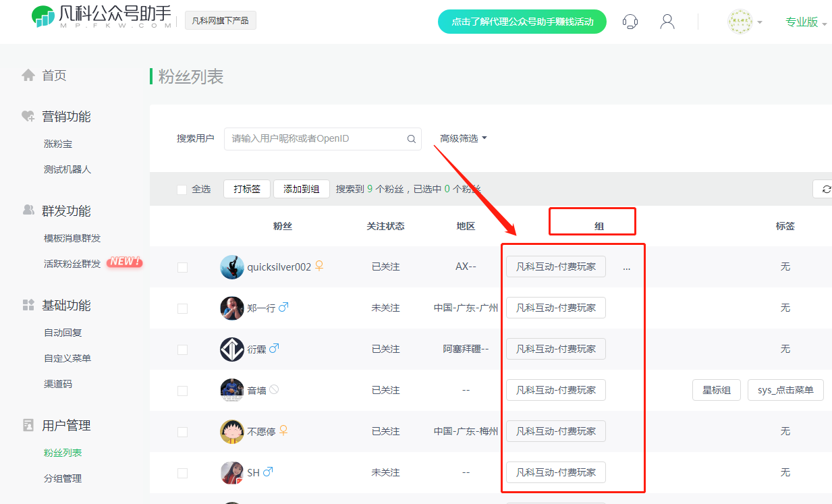Screen dimensions: 832x504
Task: Open the 专业版 dropdown
Action: point(806,22)
